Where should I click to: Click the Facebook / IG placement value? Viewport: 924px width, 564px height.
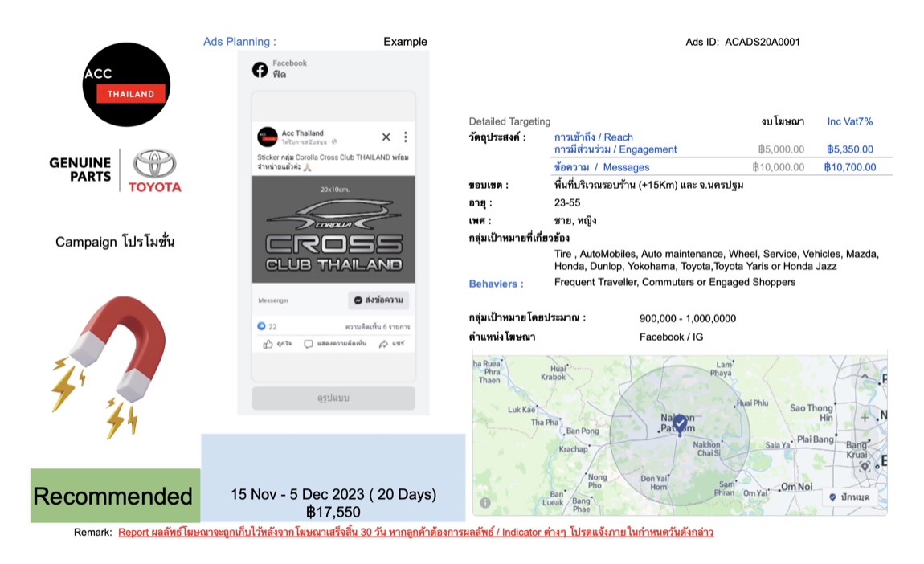tap(671, 337)
